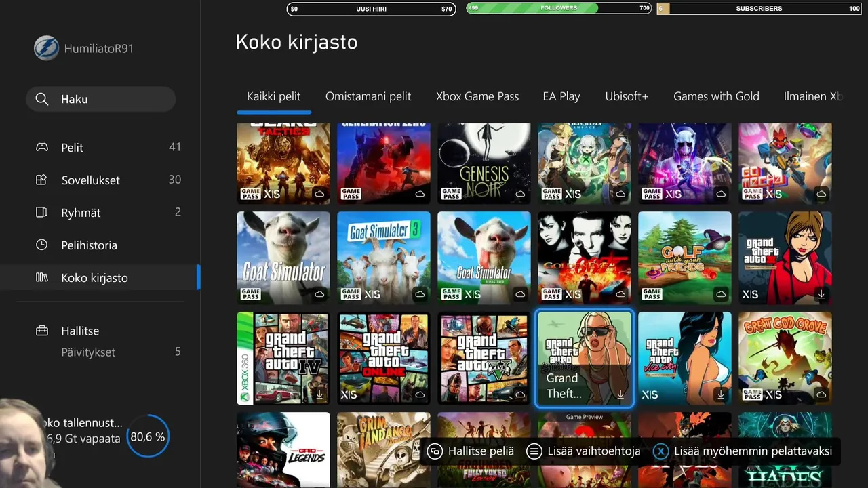Open the Golf With Your Friends tile
Screen dimensions: 868x488
tap(685, 258)
